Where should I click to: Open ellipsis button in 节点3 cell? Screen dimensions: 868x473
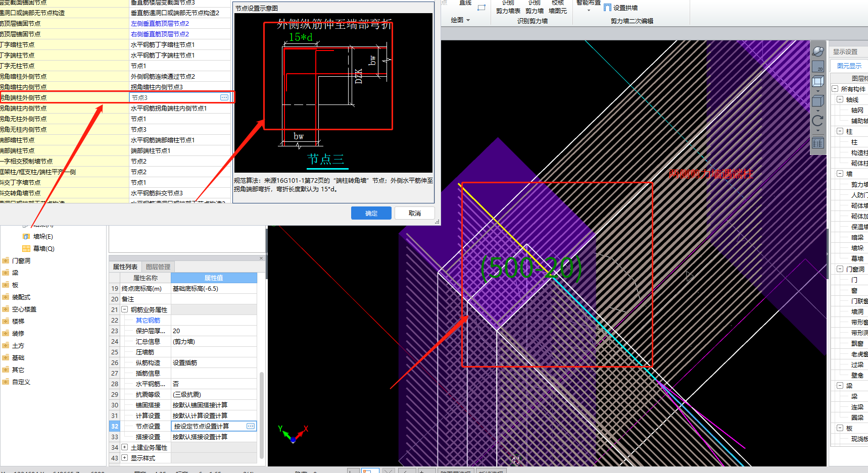(224, 97)
